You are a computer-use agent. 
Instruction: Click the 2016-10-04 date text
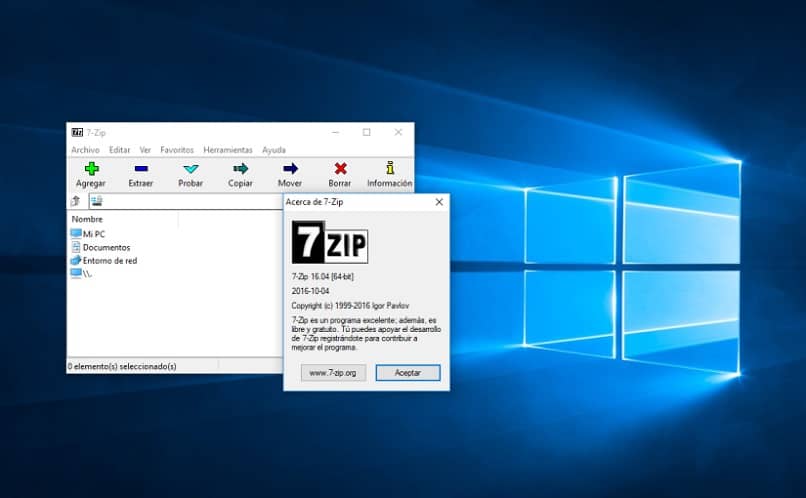310,291
